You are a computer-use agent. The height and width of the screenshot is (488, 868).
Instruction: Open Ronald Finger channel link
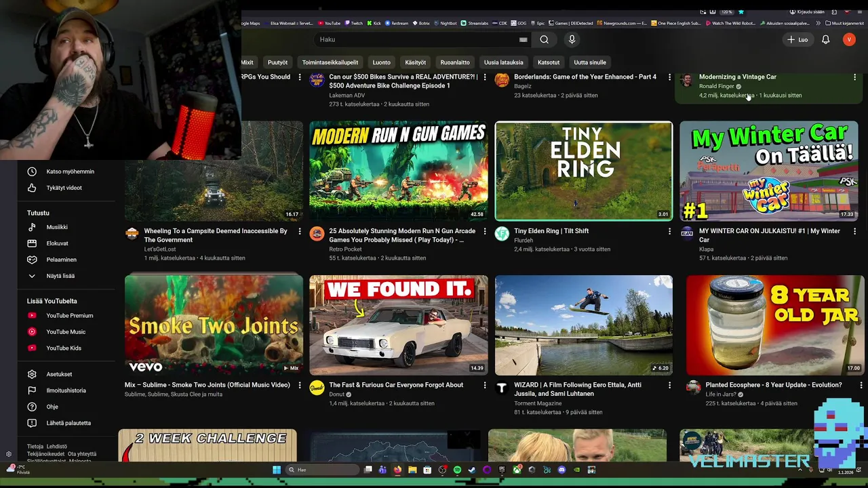[717, 87]
